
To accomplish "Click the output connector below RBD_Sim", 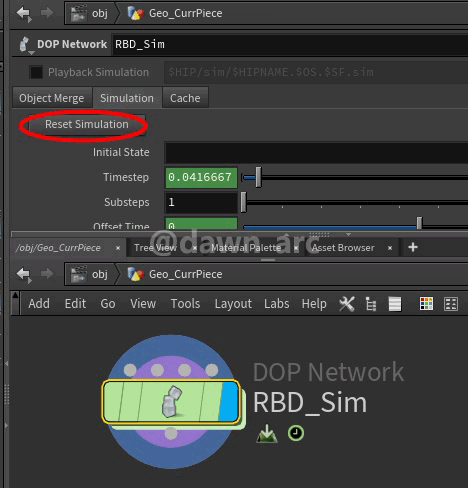I will click(171, 433).
